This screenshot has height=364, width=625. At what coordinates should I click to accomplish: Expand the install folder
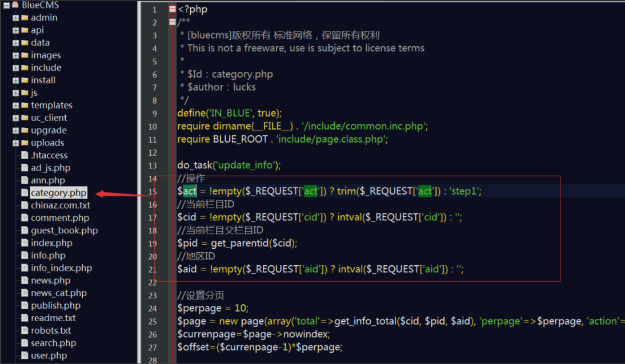pos(15,80)
